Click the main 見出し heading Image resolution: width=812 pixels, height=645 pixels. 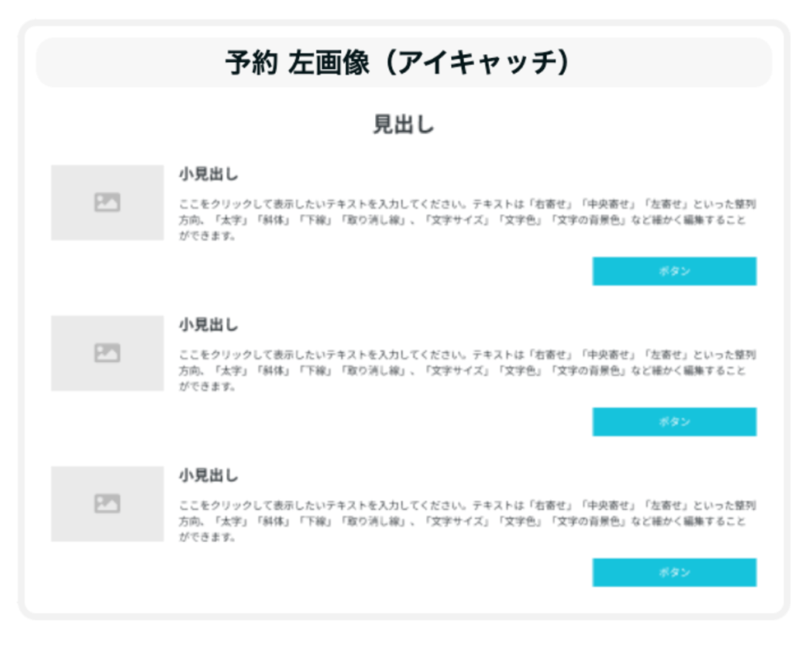coord(404,125)
